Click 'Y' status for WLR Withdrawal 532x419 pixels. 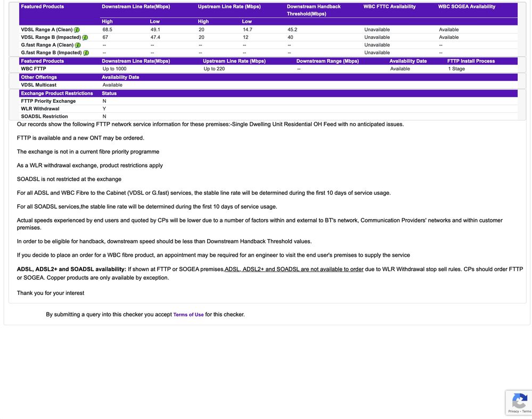104,109
